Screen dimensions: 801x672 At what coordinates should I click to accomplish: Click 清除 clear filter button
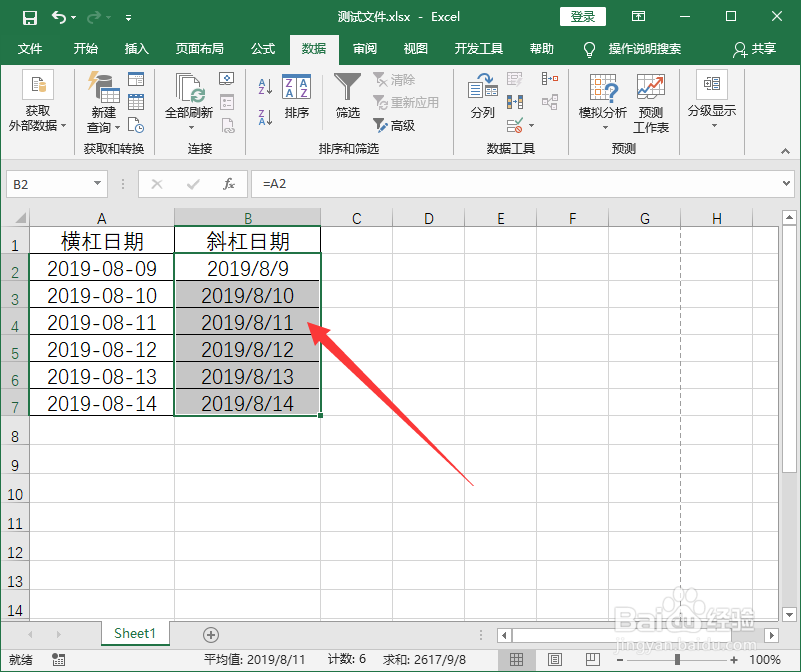tap(394, 79)
